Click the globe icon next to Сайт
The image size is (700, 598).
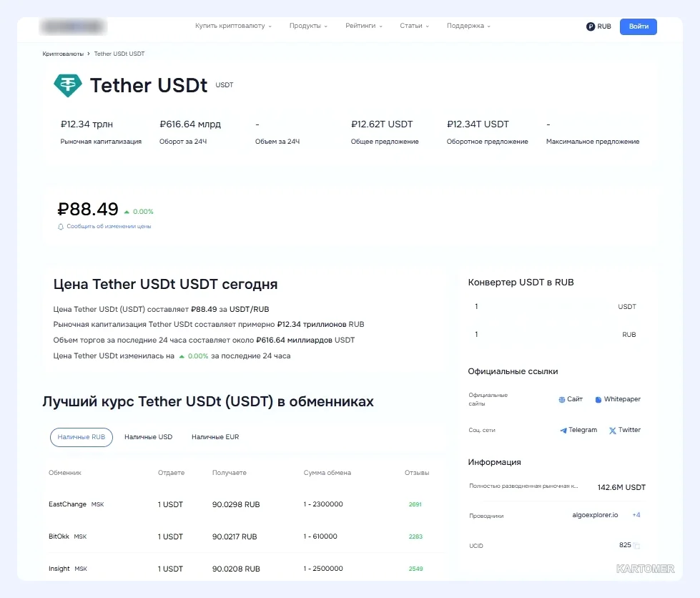pos(561,400)
